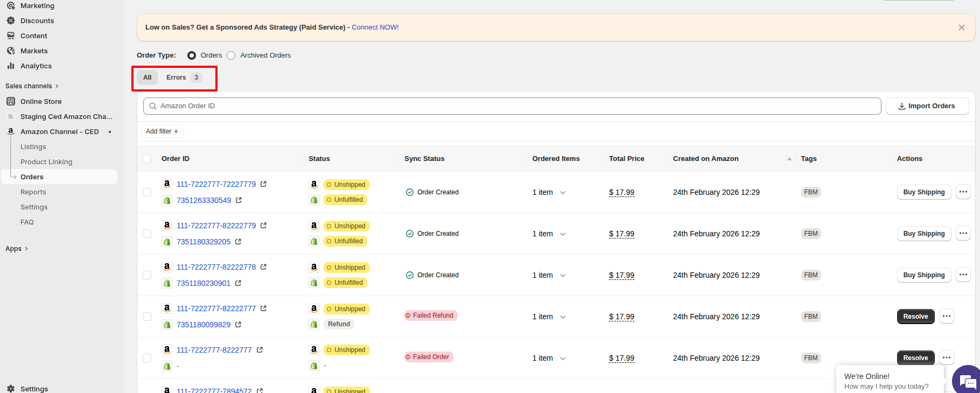This screenshot has height=393, width=980.
Task: Click FBM tag of order 111-7222777-8222777
Action: 811,358
